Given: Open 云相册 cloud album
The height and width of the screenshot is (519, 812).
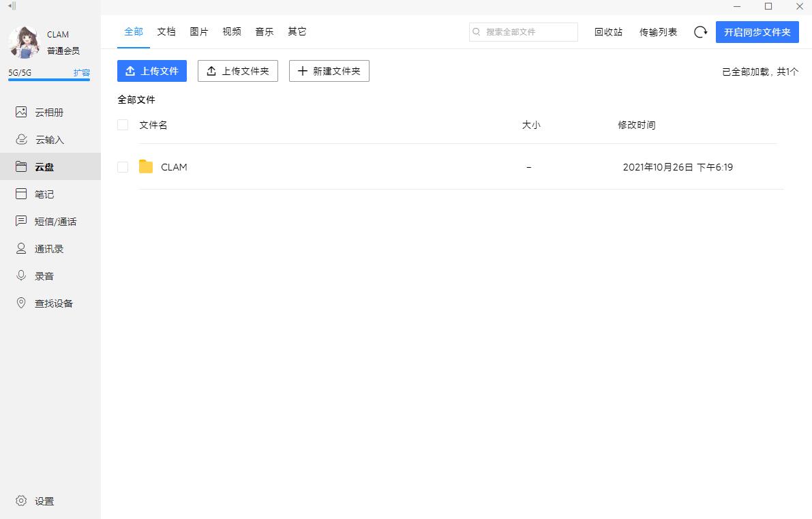Looking at the screenshot, I should tap(50, 113).
